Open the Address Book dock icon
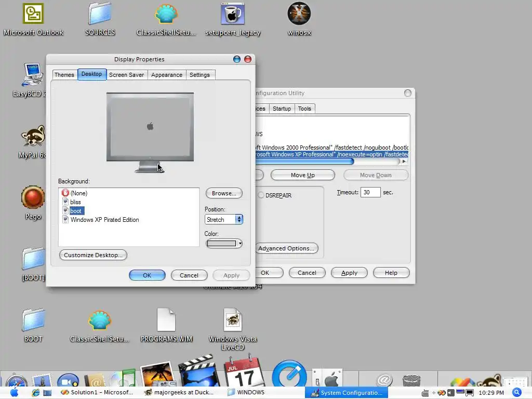The image size is (532, 399). coord(95,381)
